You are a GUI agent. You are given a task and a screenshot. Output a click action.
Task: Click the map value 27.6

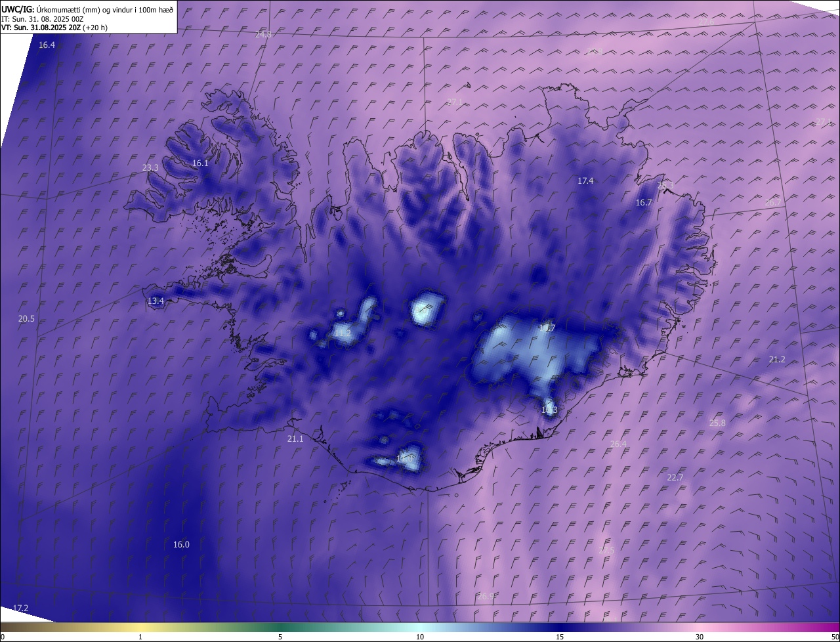pos(706,22)
